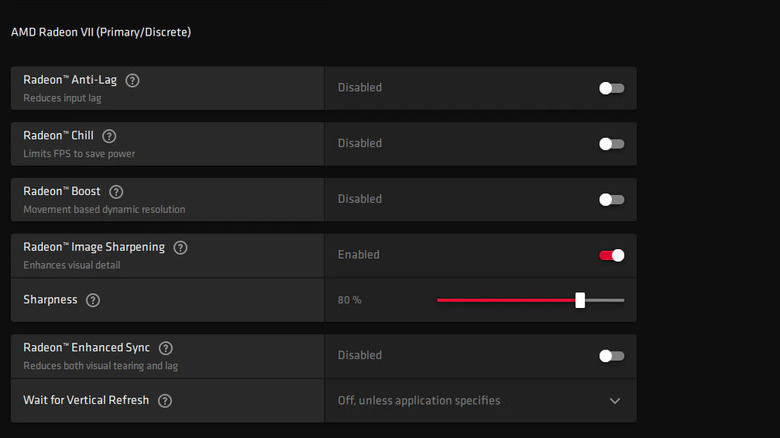Click help icon beside Radeon Chill
This screenshot has width=780, height=438.
coord(109,136)
